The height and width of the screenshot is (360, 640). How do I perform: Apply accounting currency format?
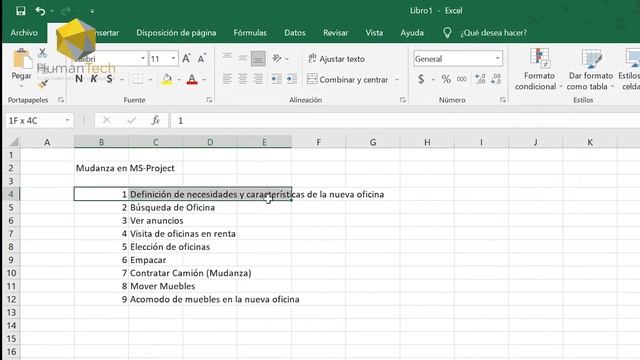(x=421, y=79)
